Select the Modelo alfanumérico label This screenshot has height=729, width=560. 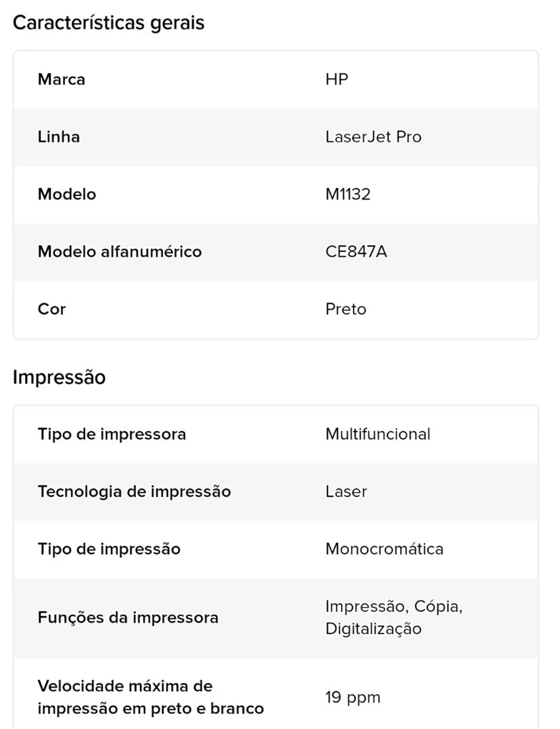[120, 252]
